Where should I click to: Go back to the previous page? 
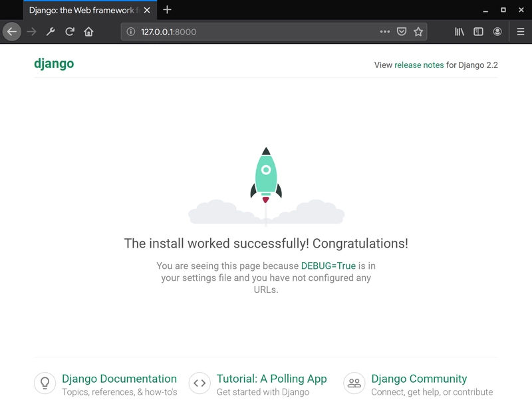pos(12,31)
